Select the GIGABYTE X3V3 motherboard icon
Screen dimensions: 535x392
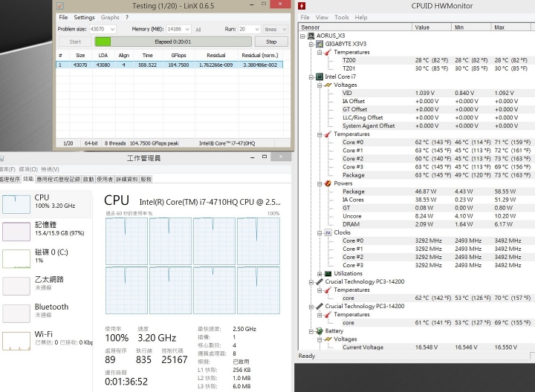(x=320, y=44)
